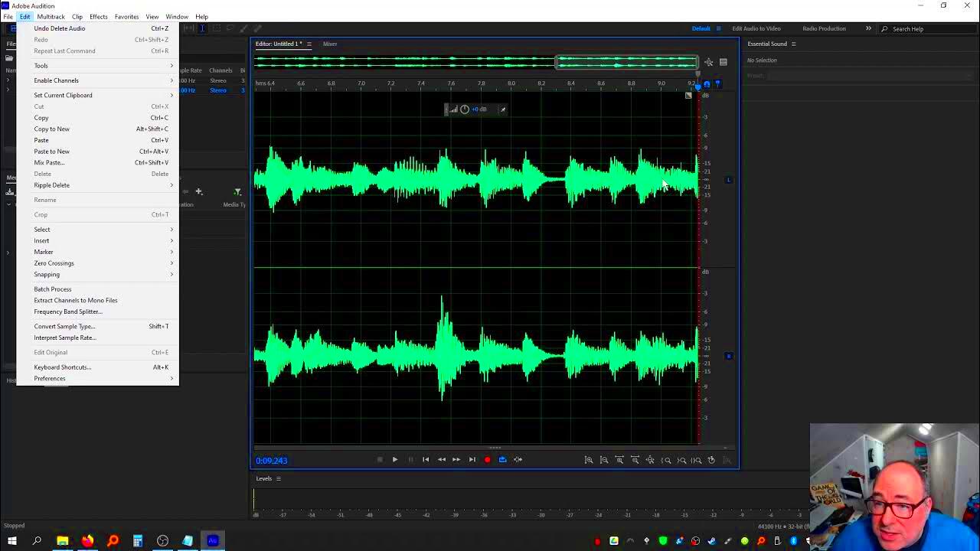Click the Zoom In button
980x551 pixels.
point(590,460)
